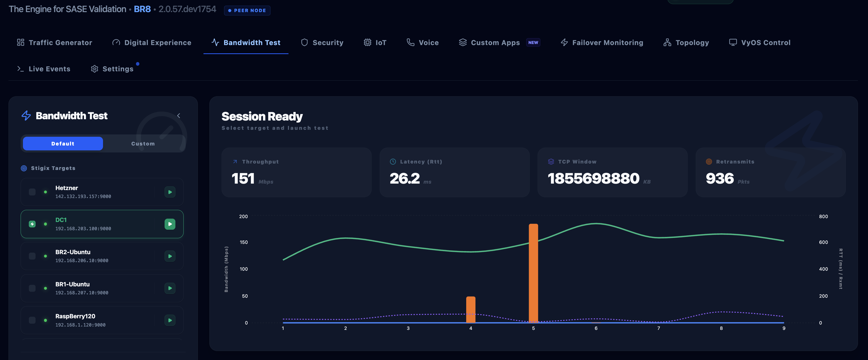Collapse the Bandwidth Test side panel
The image size is (868, 360).
178,116
